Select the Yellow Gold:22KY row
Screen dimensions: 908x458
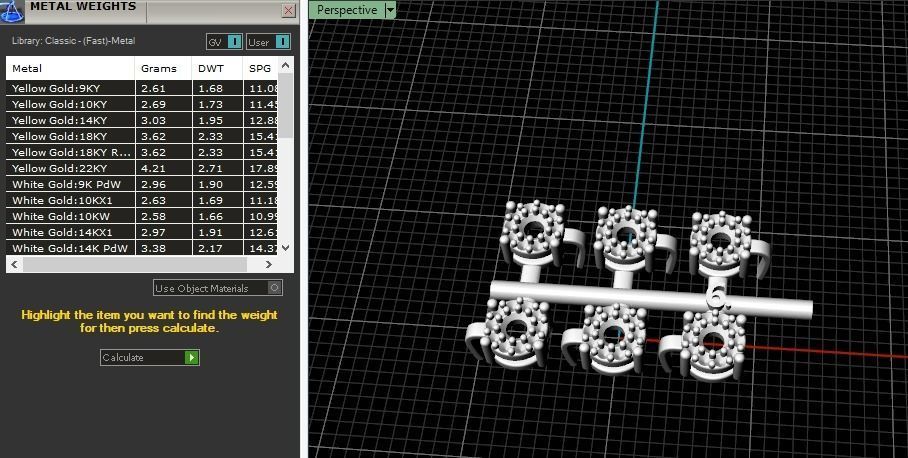coord(142,168)
